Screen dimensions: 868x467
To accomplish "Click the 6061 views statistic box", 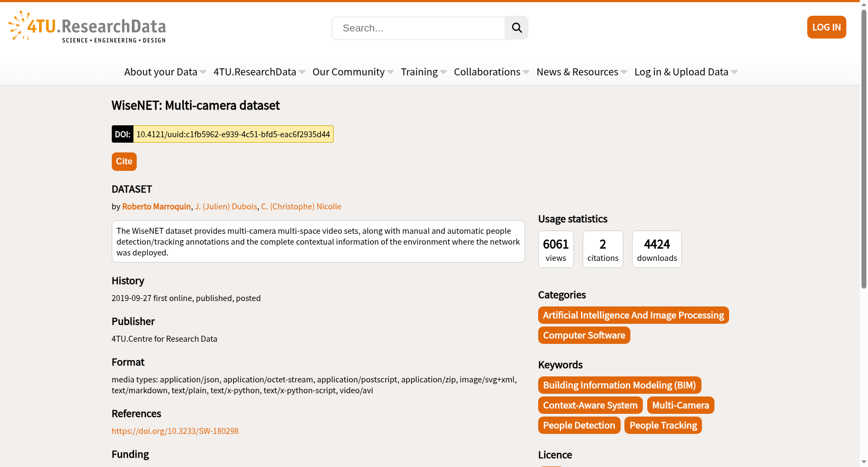I will (556, 250).
